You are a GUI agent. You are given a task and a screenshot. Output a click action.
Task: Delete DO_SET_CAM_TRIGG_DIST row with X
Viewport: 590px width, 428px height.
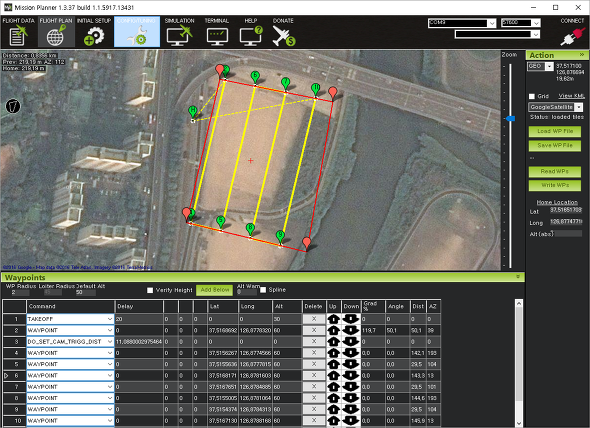(x=314, y=342)
